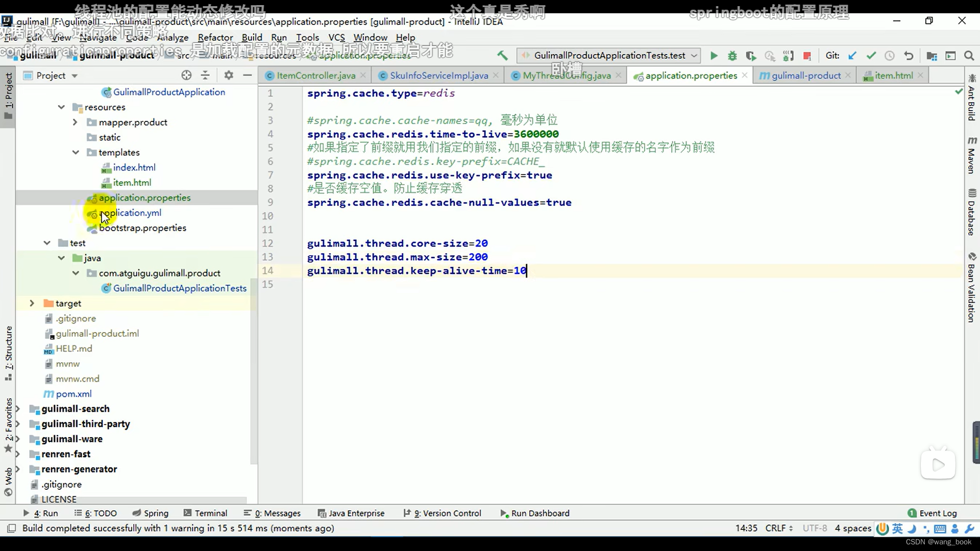The width and height of the screenshot is (980, 551).
Task: Open the Build menu
Action: coord(252,38)
